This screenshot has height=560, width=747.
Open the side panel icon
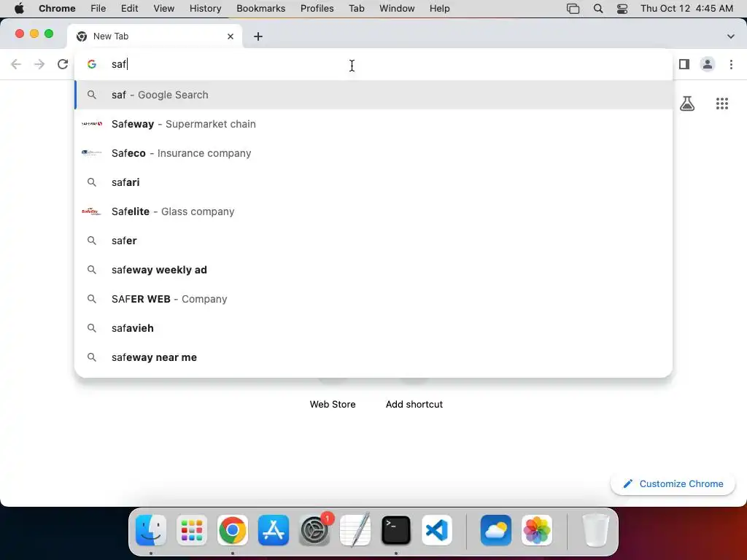pos(684,64)
